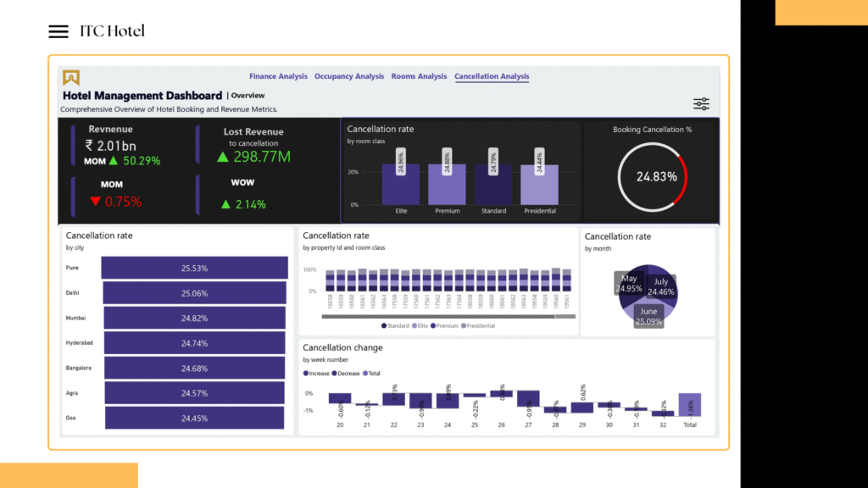Click the red down arrow at 0.75%
Image resolution: width=868 pixels, height=488 pixels.
click(x=95, y=202)
